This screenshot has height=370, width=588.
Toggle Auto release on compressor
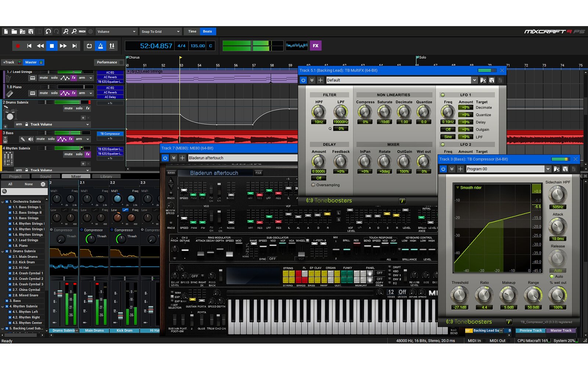(552, 277)
